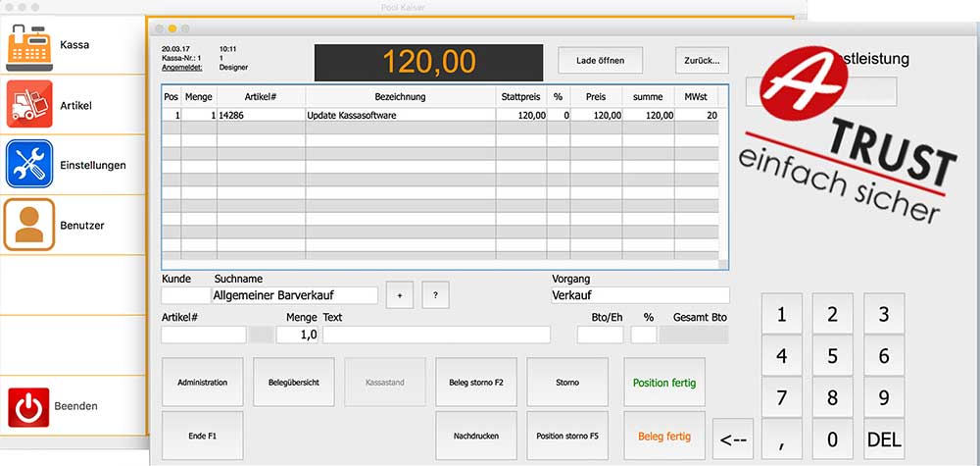The height and width of the screenshot is (466, 980).
Task: Click the Menge field showing 1,0
Action: click(x=298, y=335)
